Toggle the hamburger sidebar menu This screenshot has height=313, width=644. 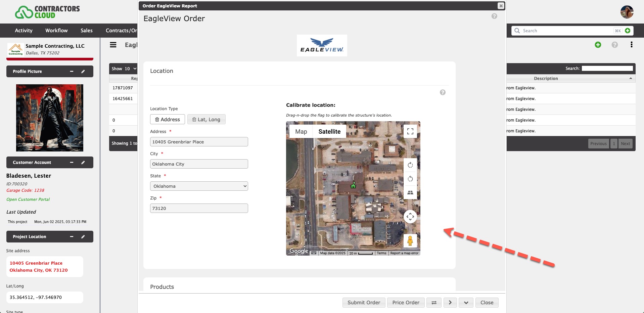click(x=113, y=45)
